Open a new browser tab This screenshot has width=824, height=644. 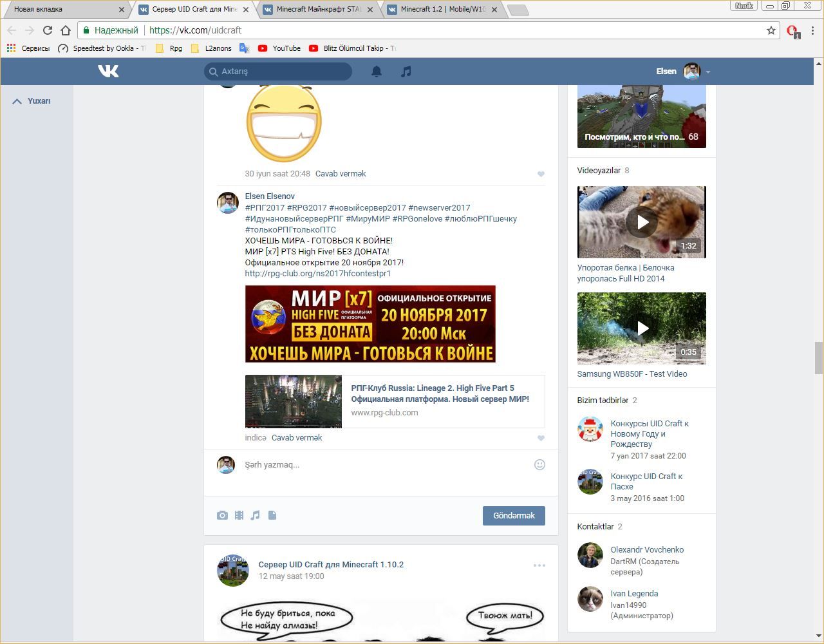click(x=518, y=10)
